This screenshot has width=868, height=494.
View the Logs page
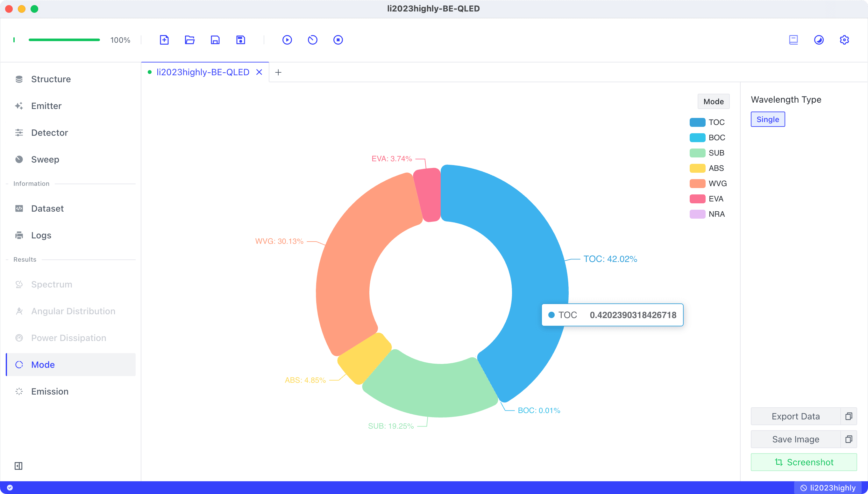tap(71, 235)
